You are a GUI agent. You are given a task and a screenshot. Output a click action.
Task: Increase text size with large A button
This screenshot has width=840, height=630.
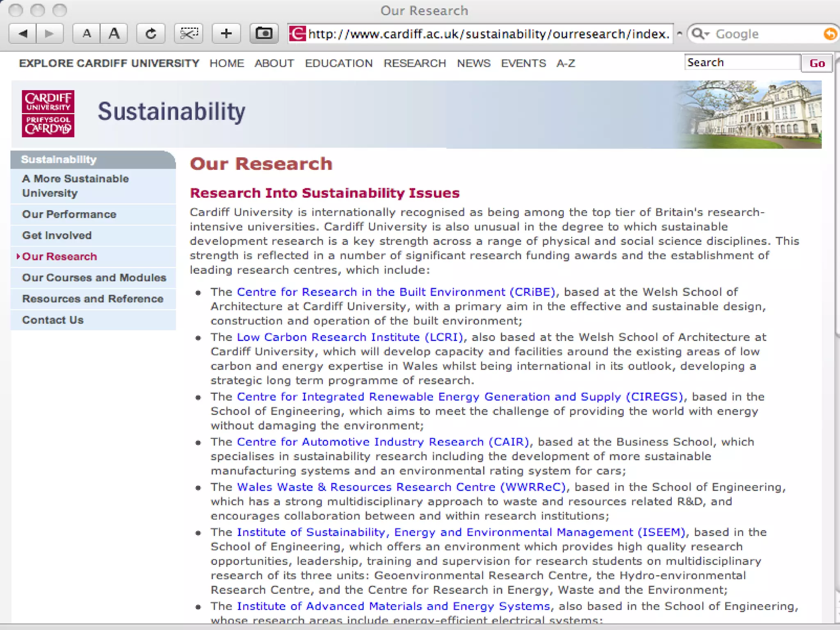click(114, 34)
